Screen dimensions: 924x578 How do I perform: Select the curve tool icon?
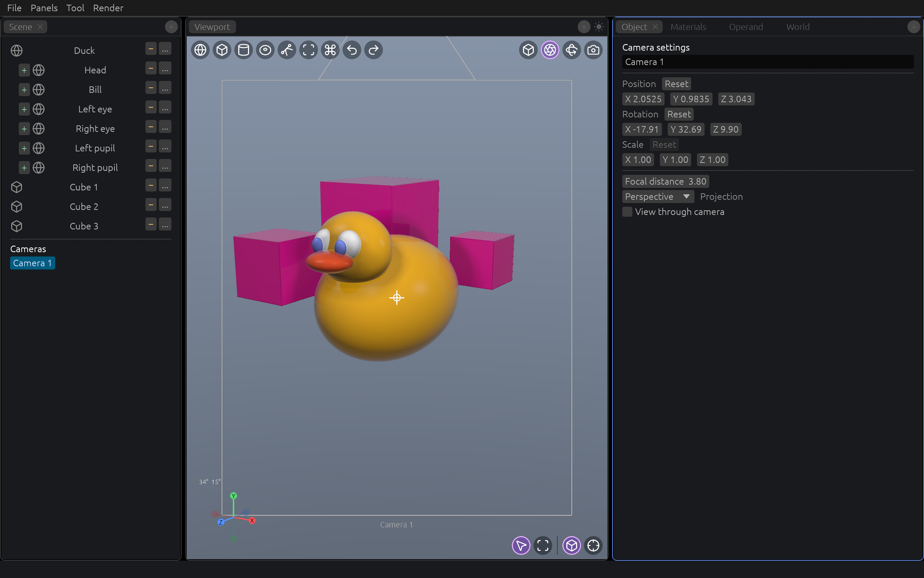[x=287, y=50]
